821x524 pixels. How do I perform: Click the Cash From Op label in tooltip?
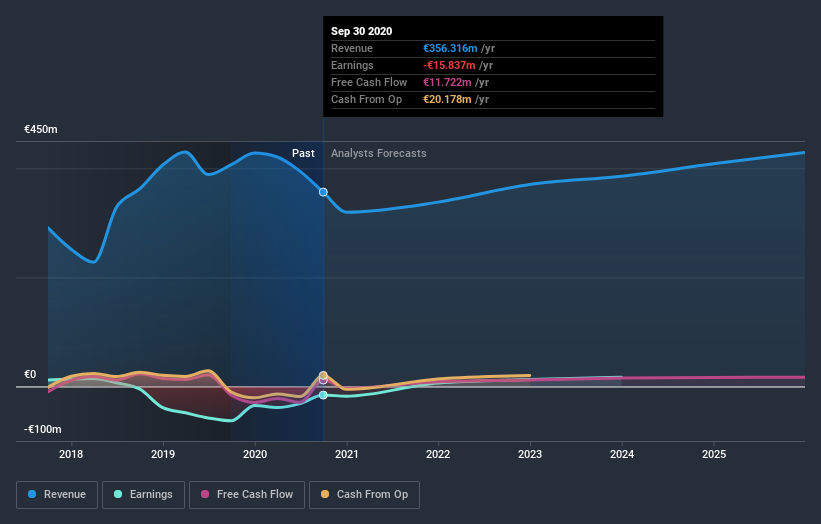(367, 99)
